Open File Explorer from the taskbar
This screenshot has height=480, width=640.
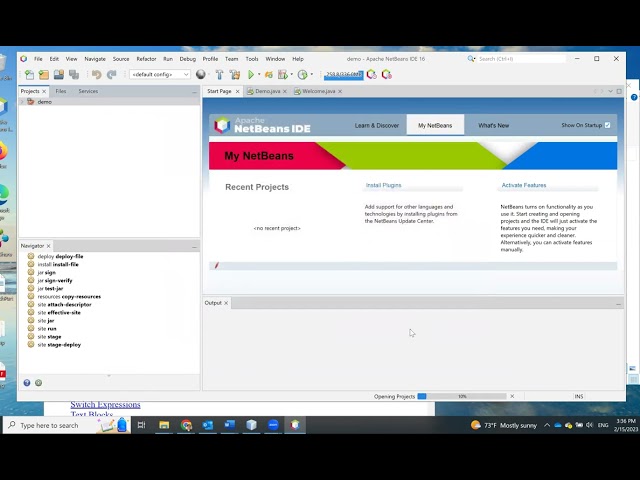tap(164, 425)
